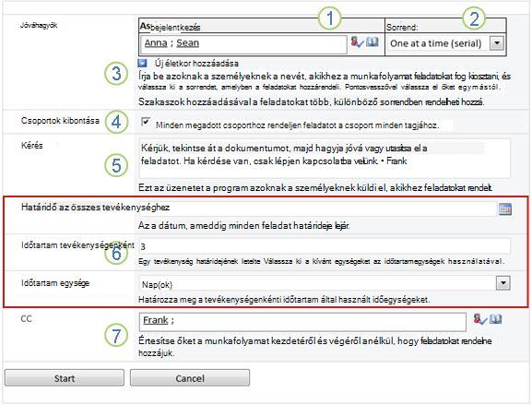Click the Check Names icon beside CC field
This screenshot has height=405, width=532.
pos(480,319)
